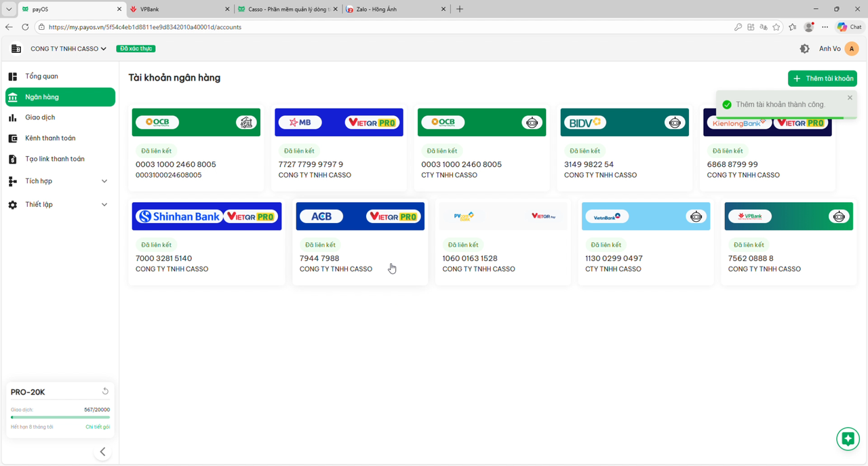The image size is (868, 466).
Task: Open Giao dịch via its sidebar icon
Action: [12, 117]
